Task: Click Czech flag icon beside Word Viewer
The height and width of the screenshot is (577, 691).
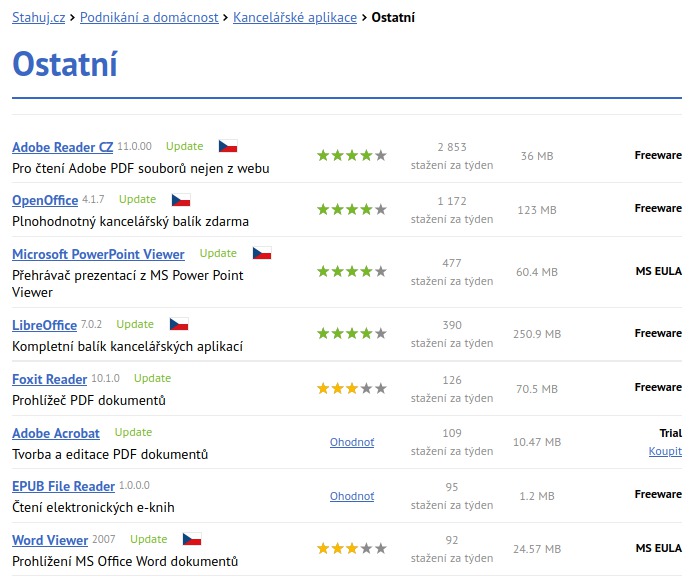Action: 192,539
